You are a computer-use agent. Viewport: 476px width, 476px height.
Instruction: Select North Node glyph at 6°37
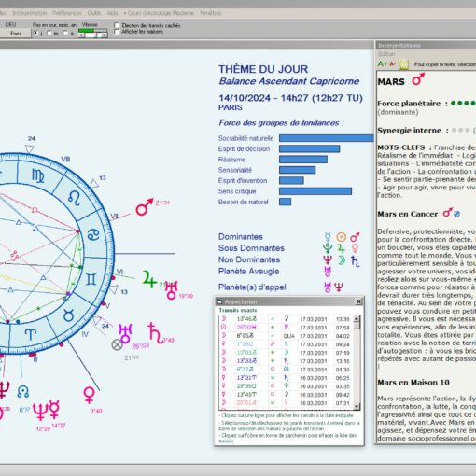coord(23,392)
